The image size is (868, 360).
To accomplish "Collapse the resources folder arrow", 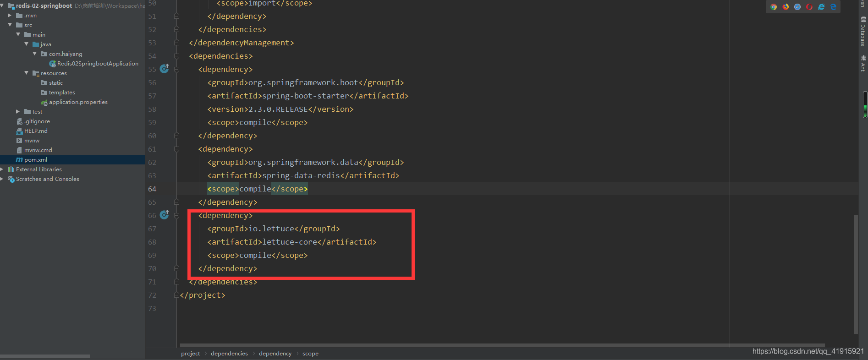I will coord(26,73).
